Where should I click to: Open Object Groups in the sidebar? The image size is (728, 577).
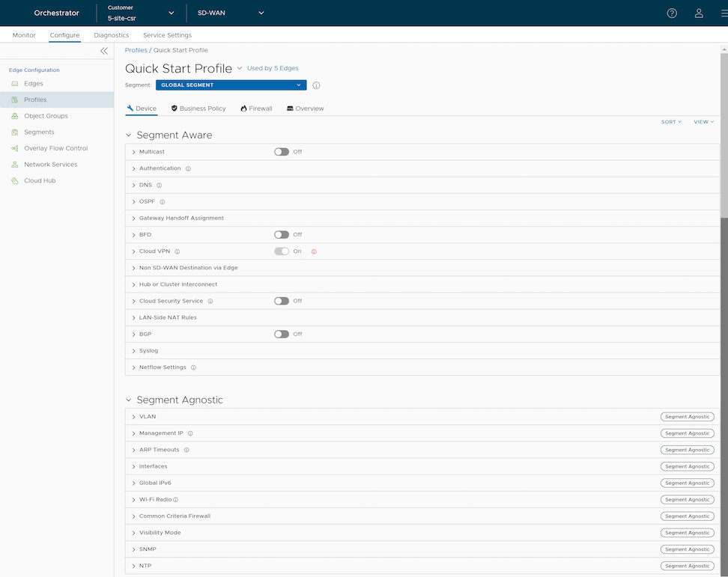(46, 116)
